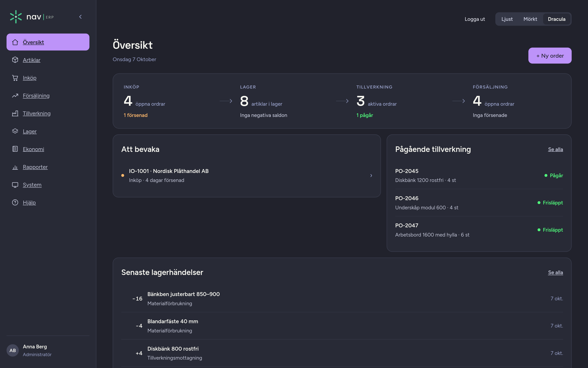Switch theme to Mörkt
Viewport: 588px width, 368px height.
point(530,19)
